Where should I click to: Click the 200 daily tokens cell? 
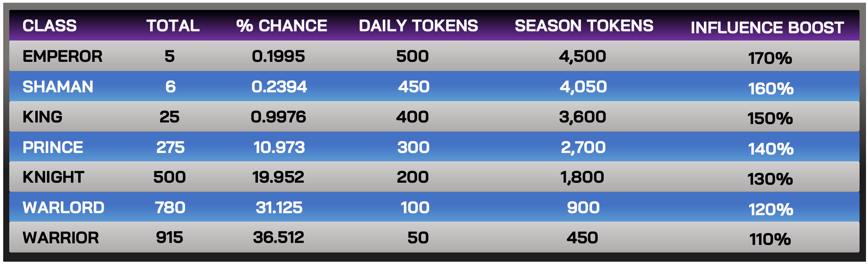[x=413, y=177]
